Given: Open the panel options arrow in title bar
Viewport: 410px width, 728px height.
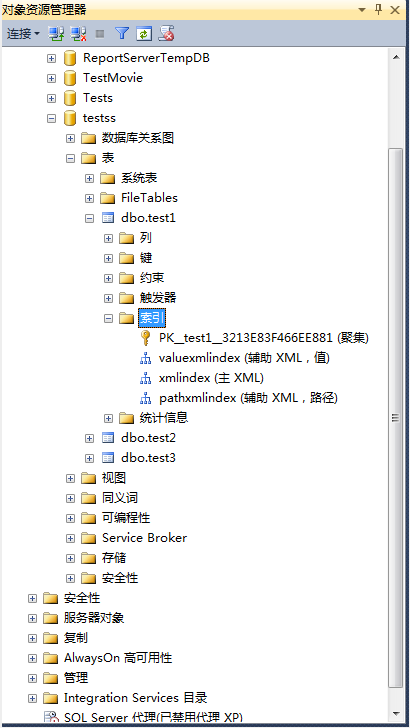Looking at the screenshot, I should [x=362, y=10].
